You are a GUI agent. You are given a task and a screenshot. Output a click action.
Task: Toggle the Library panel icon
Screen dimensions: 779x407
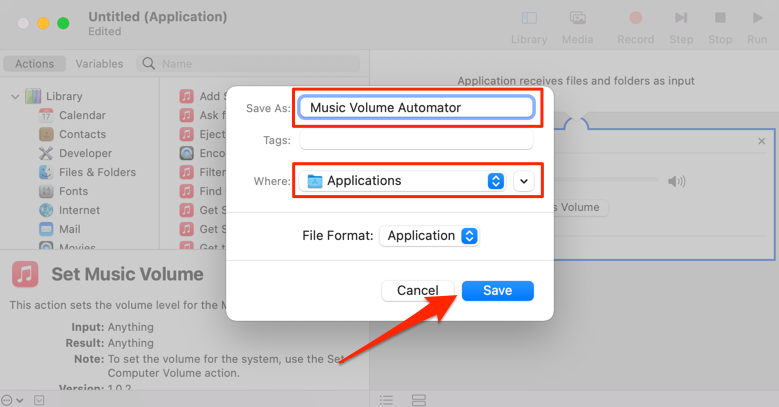(529, 18)
